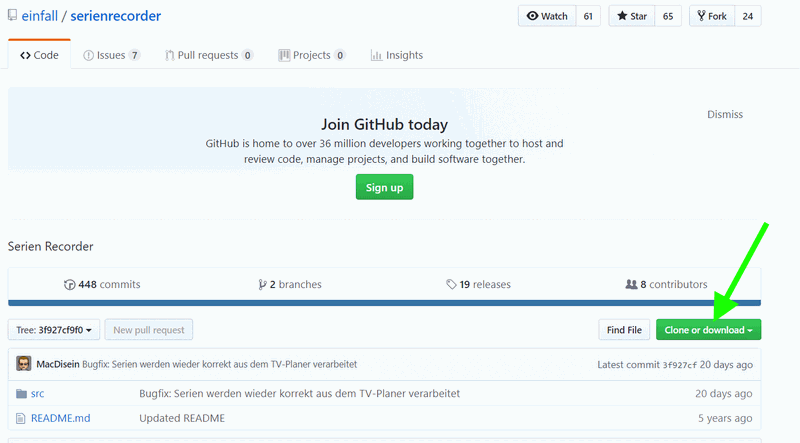Open the src folder
The image size is (800, 443).
coord(37,393)
